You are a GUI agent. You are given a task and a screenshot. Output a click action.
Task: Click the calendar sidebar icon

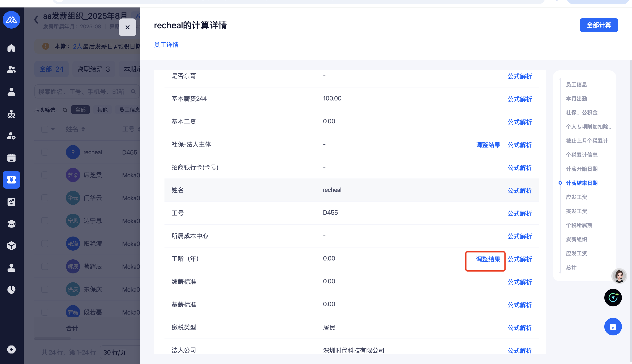tap(11, 158)
